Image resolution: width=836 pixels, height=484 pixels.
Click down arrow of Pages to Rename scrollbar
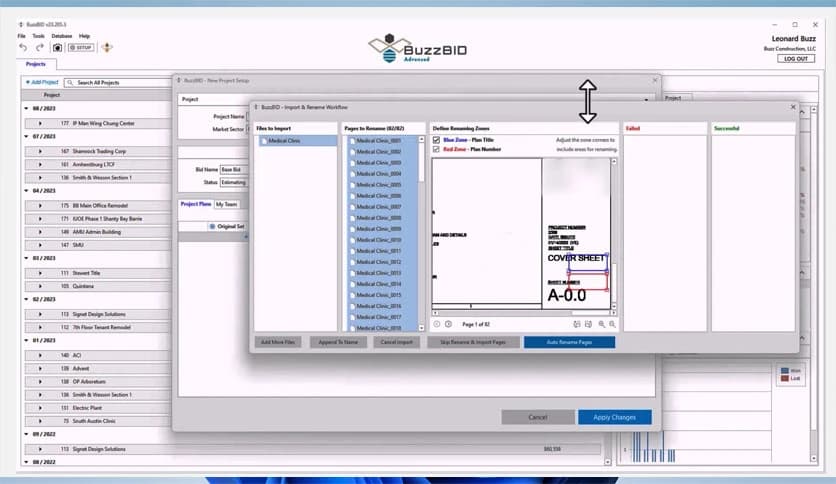tap(421, 328)
